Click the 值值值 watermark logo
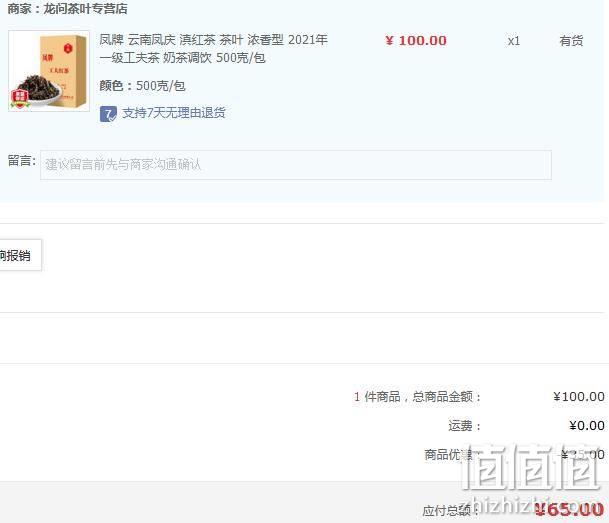Viewport: 609px width, 523px height. [530, 467]
